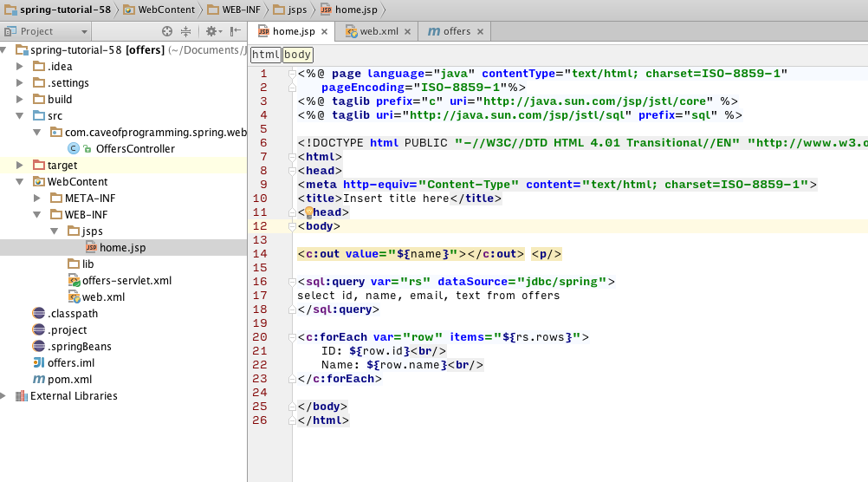Image resolution: width=868 pixels, height=482 pixels.
Task: Collapse the WEB-INF folder arrow
Action: 37,214
